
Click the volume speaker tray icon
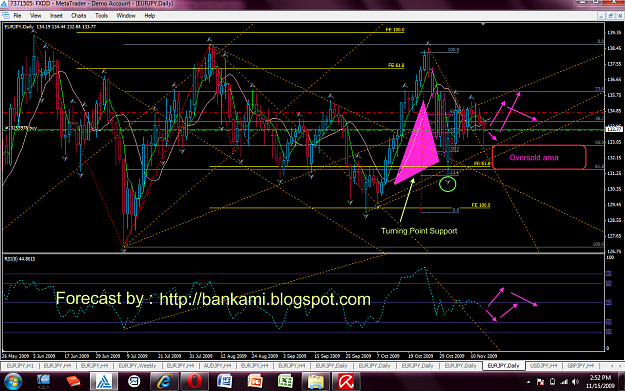tap(575, 382)
